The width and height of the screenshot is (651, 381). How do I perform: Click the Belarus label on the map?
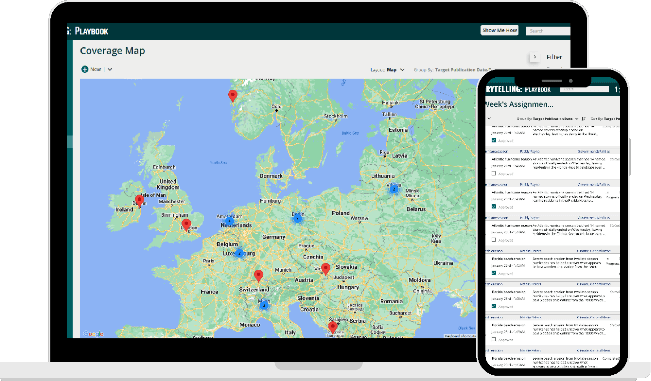416,209
